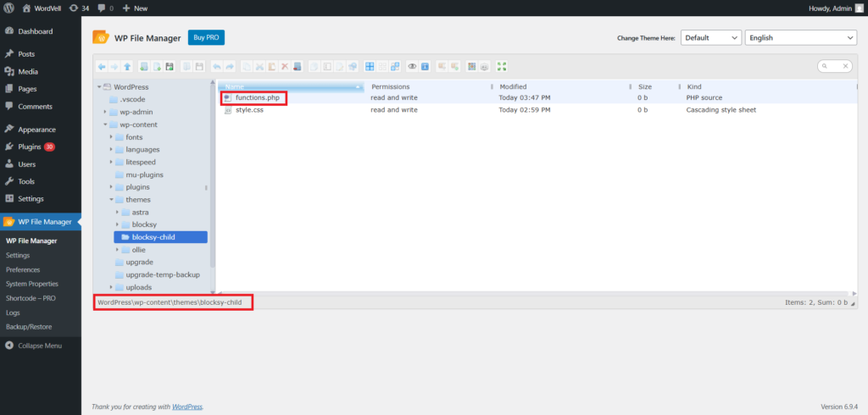Click the folder tree vertical scrollbar

(x=213, y=177)
